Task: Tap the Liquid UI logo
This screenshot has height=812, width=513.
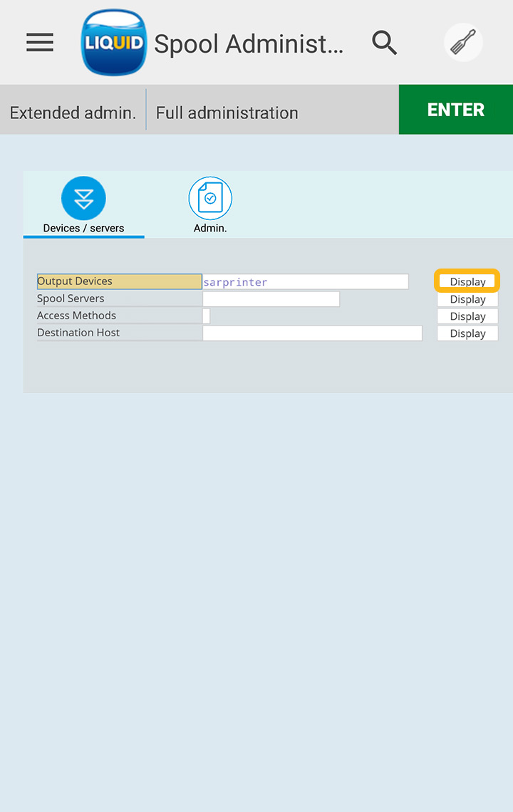Action: click(x=114, y=43)
